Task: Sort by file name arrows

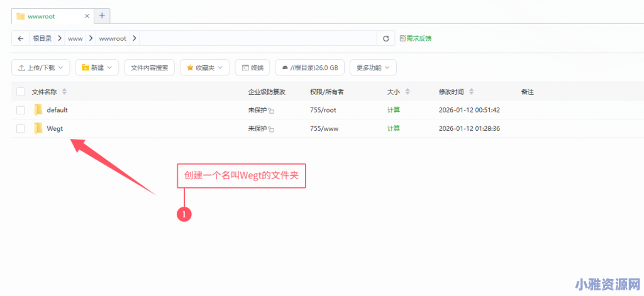Action: (x=64, y=92)
